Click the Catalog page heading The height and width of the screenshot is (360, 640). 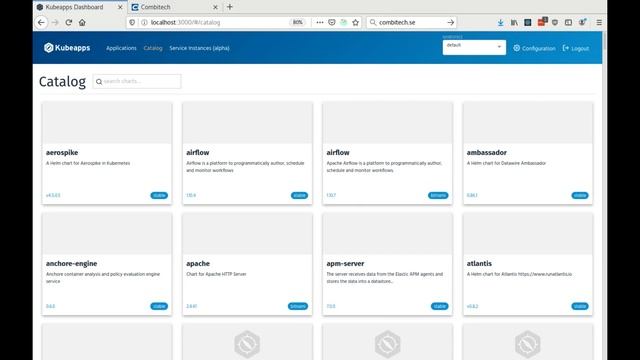pyautogui.click(x=62, y=82)
